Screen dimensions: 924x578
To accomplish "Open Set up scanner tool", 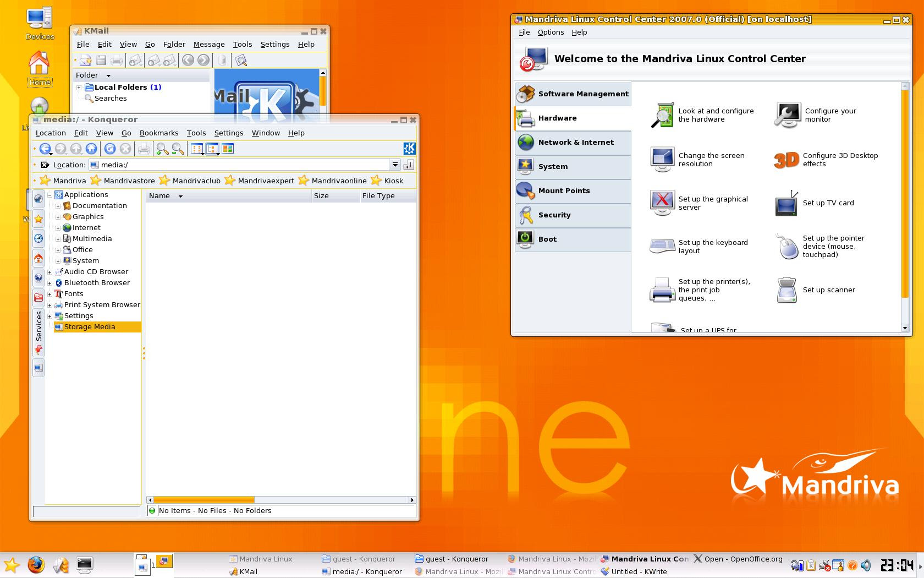I will click(816, 290).
